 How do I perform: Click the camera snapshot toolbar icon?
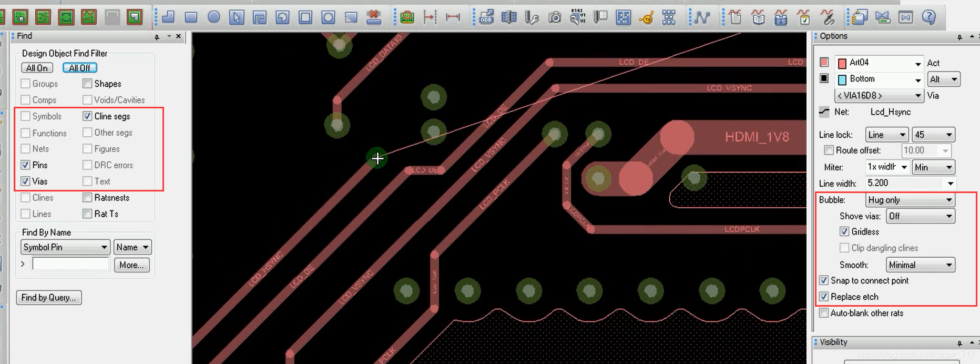[555, 18]
